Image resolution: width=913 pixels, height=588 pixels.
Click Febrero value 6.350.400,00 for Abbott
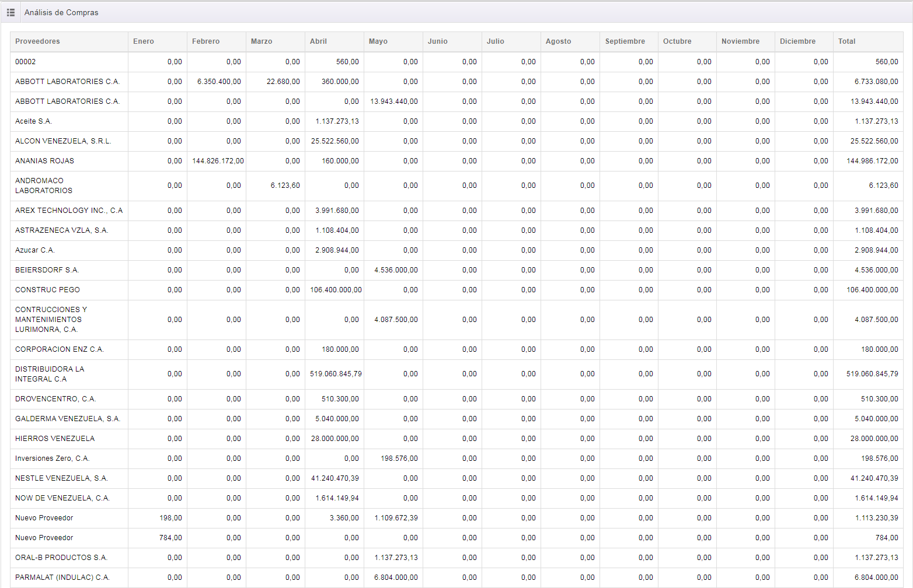click(219, 82)
